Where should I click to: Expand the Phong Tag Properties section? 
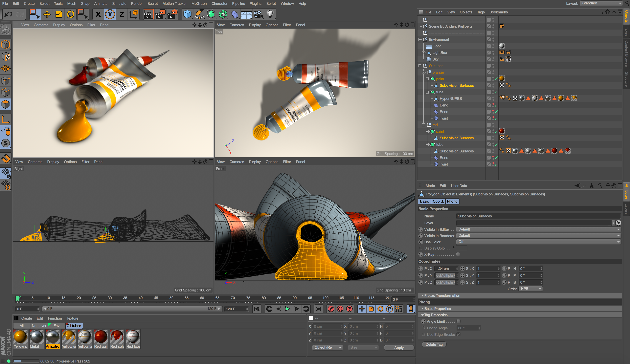423,315
